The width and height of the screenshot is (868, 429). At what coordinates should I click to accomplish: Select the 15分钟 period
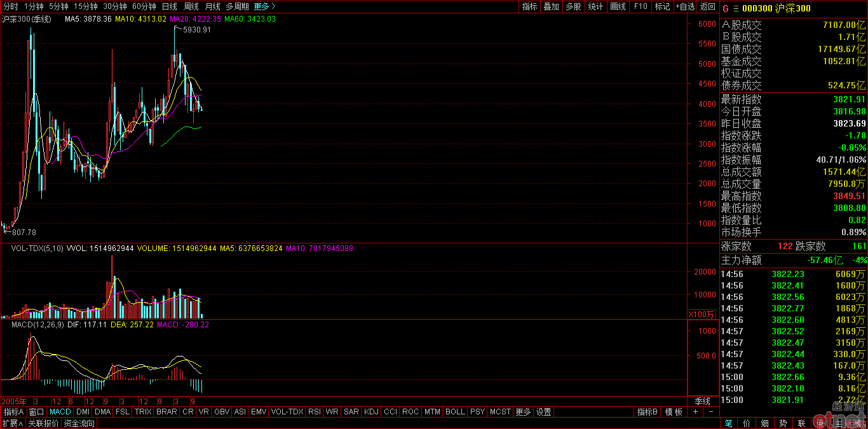pyautogui.click(x=86, y=6)
